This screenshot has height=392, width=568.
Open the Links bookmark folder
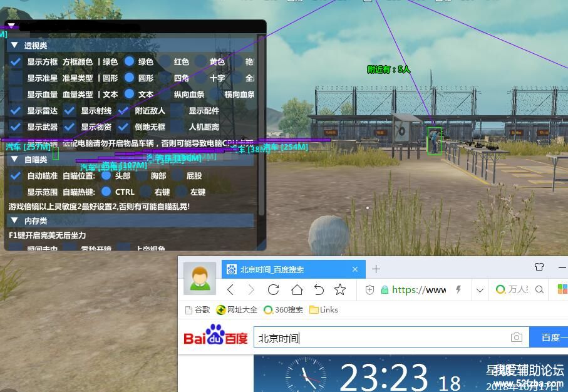[324, 309]
